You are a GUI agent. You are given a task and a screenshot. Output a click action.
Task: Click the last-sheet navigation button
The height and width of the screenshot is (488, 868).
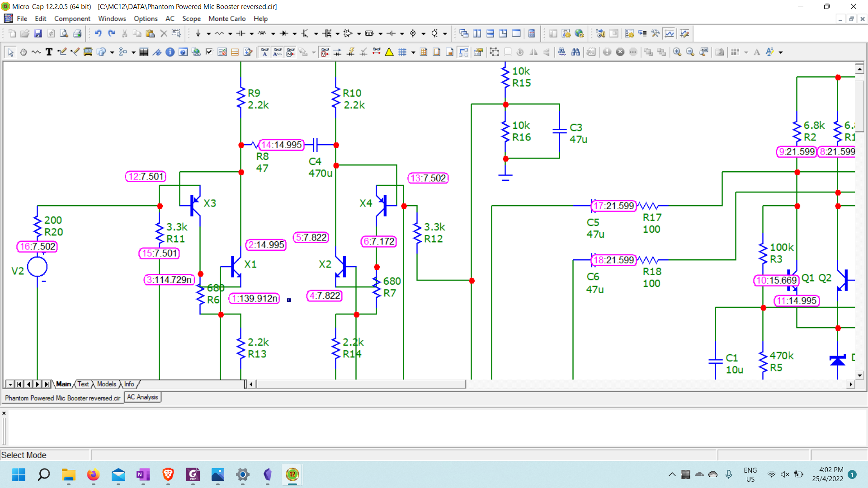pyautogui.click(x=47, y=384)
